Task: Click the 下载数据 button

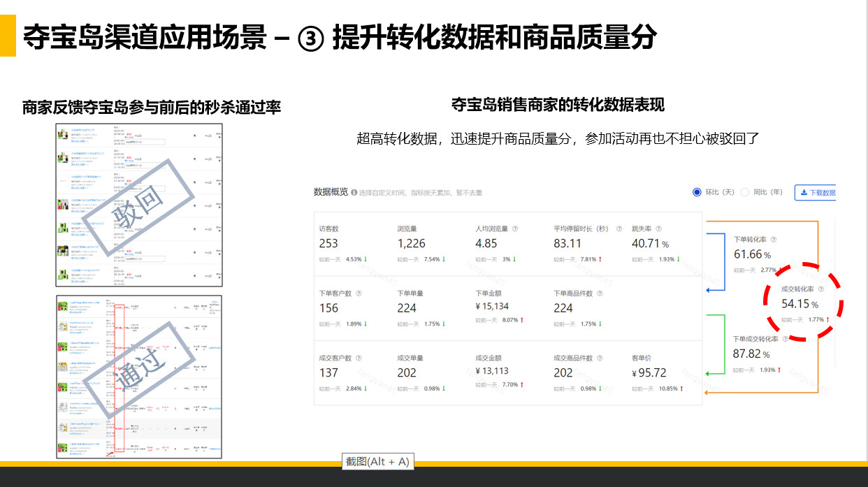Action: click(816, 193)
